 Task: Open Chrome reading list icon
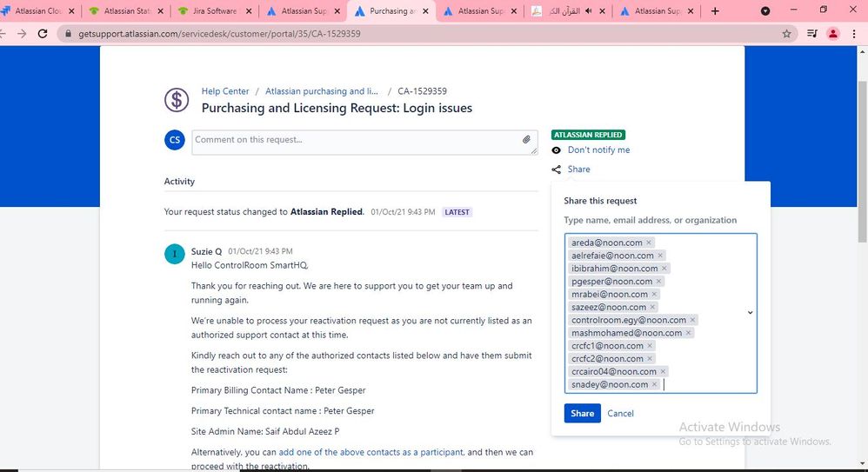[x=812, y=34]
